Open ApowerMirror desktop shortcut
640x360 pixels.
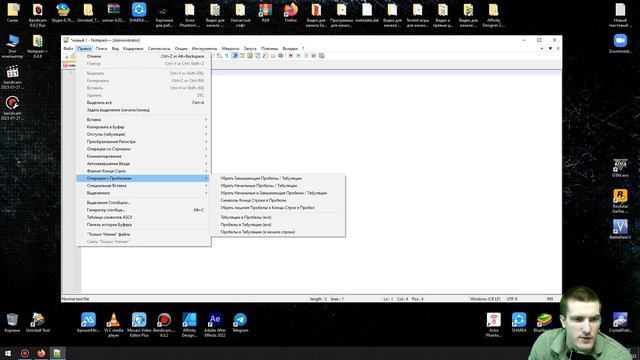(88, 322)
